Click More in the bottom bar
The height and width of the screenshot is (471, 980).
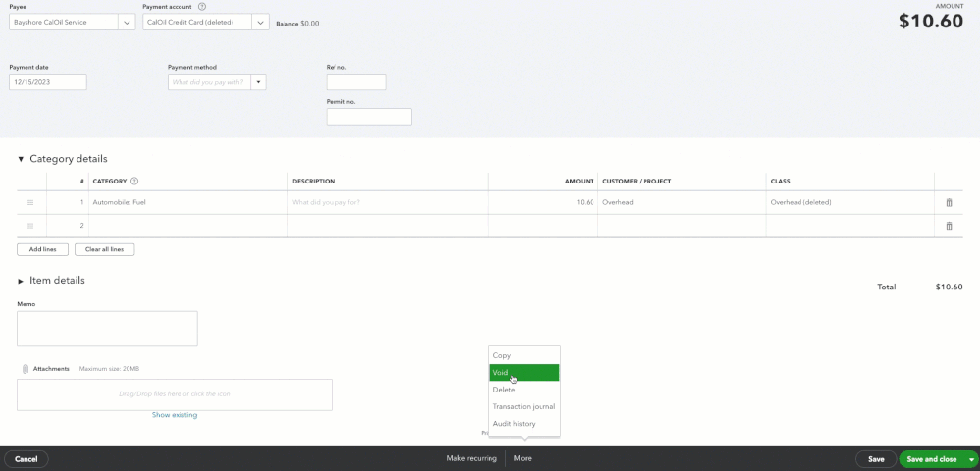click(523, 458)
